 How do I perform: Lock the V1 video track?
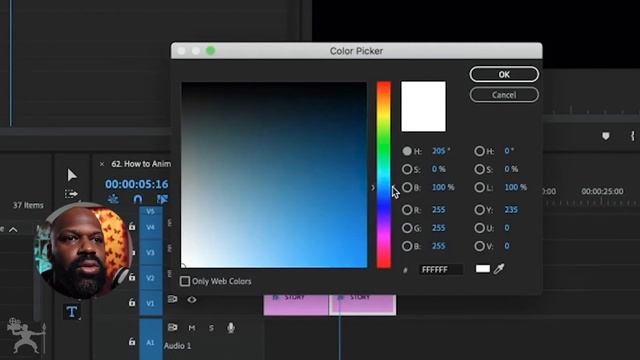click(132, 302)
